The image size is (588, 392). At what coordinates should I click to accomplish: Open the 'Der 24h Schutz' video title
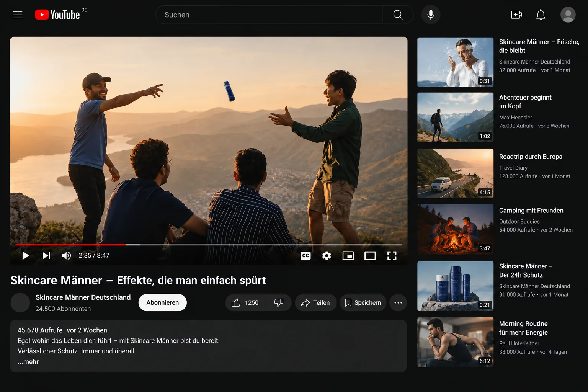click(526, 270)
